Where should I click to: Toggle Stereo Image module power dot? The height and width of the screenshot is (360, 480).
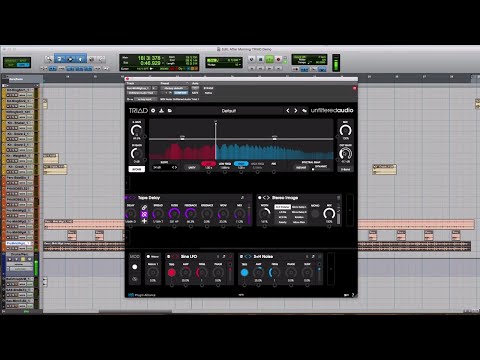[x=259, y=198]
